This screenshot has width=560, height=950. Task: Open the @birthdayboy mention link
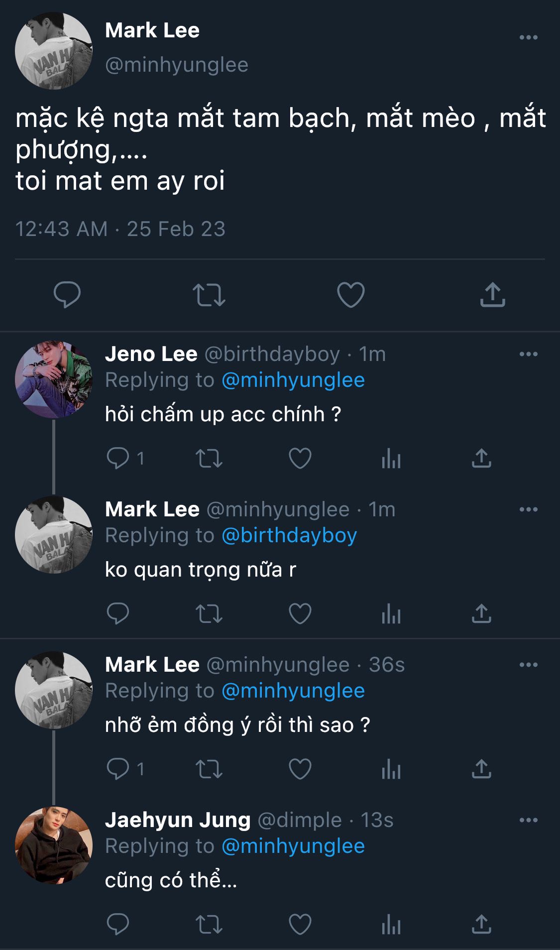(289, 535)
